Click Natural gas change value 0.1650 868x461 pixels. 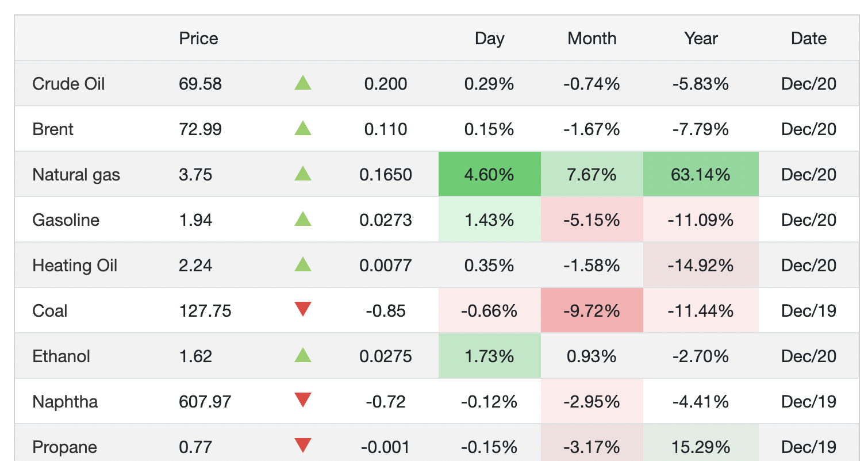[x=386, y=175]
